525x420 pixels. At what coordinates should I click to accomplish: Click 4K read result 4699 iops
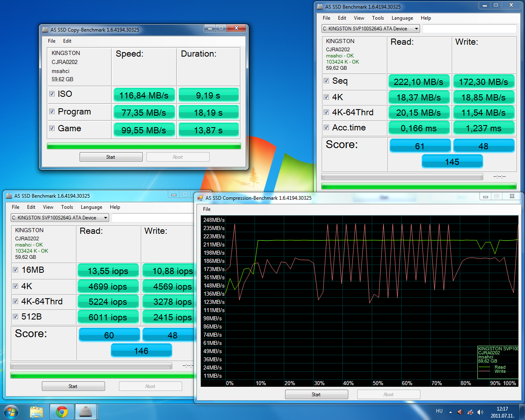[108, 286]
